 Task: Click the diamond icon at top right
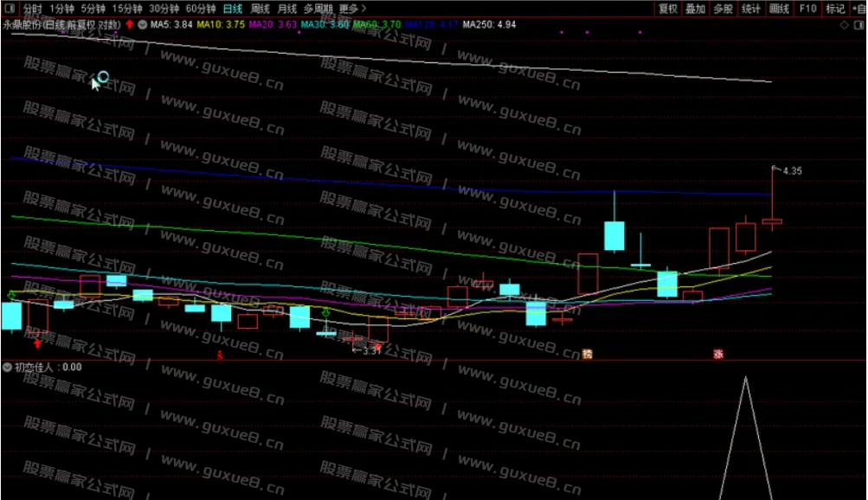[845, 25]
